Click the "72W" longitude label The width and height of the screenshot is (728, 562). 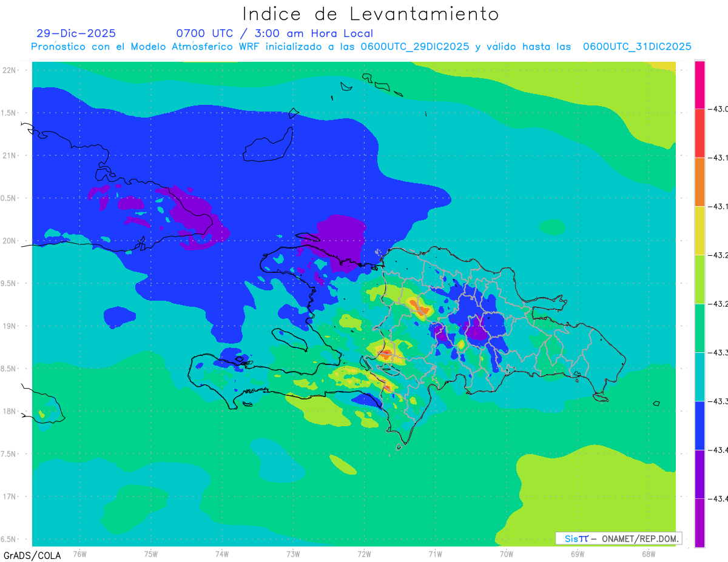[x=364, y=554]
